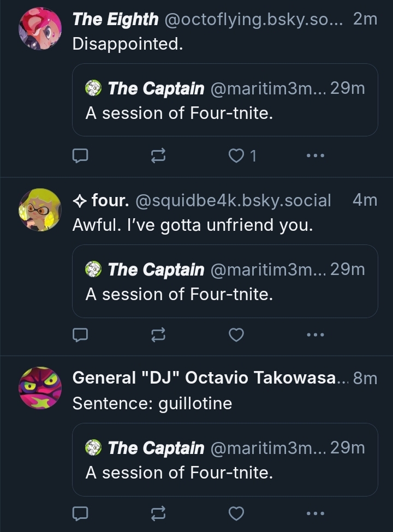This screenshot has width=393, height=532.
Task: Reply to Octavio's guillotine post
Action: tap(80, 513)
